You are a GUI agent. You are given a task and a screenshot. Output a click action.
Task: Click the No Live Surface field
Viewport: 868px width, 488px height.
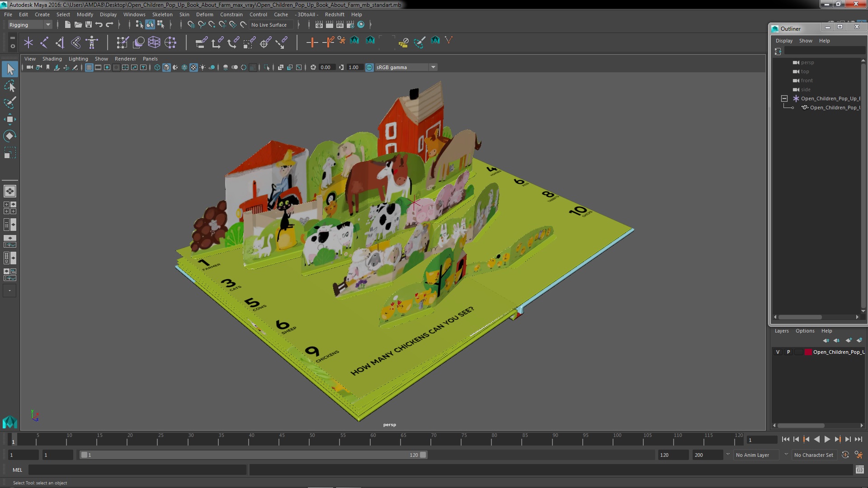(x=271, y=25)
